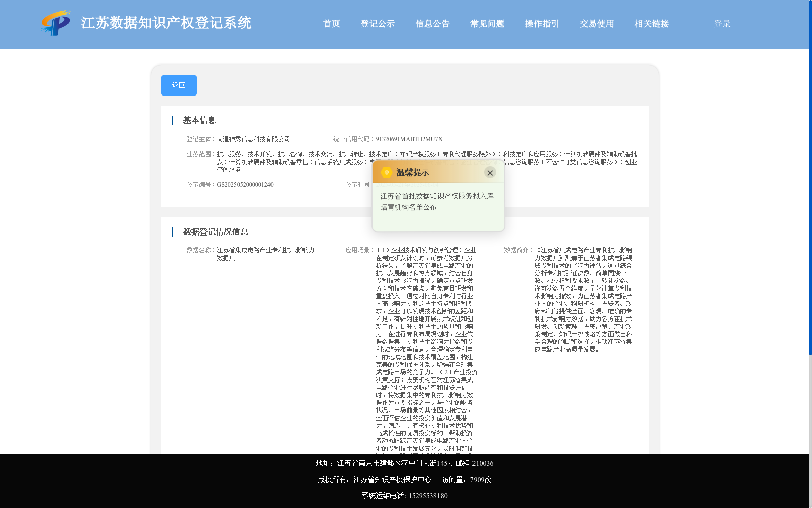This screenshot has width=812, height=508.
Task: Click the footer address line 地址
Action: pyautogui.click(x=404, y=463)
